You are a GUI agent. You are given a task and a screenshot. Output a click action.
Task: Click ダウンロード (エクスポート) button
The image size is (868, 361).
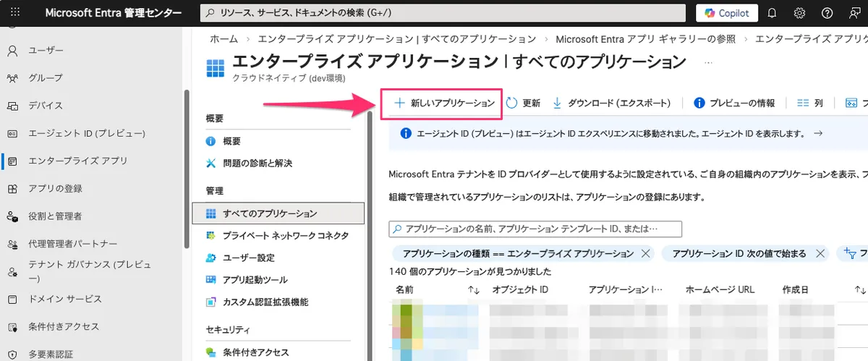[611, 103]
